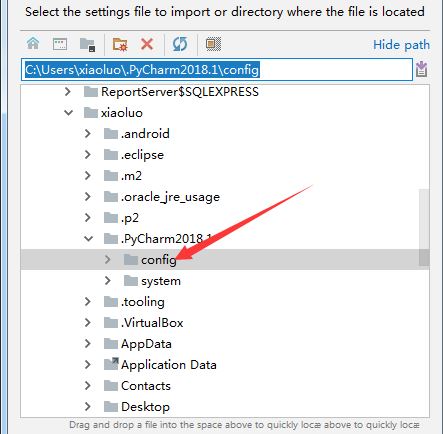Image resolution: width=443 pixels, height=434 pixels.
Task: Click the Desktop directory toolbar icon
Action: (60, 44)
